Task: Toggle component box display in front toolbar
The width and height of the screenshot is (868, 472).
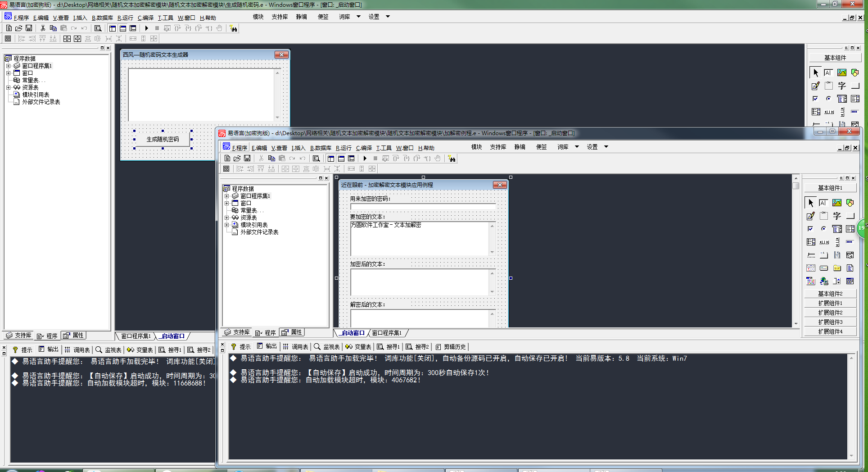Action: (x=351, y=158)
